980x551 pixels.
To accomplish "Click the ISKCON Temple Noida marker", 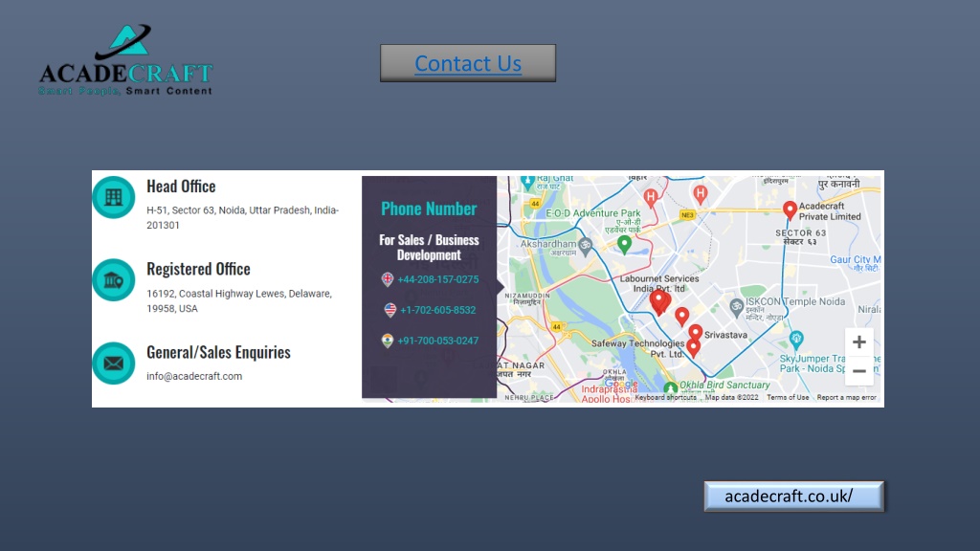I will pyautogui.click(x=737, y=307).
